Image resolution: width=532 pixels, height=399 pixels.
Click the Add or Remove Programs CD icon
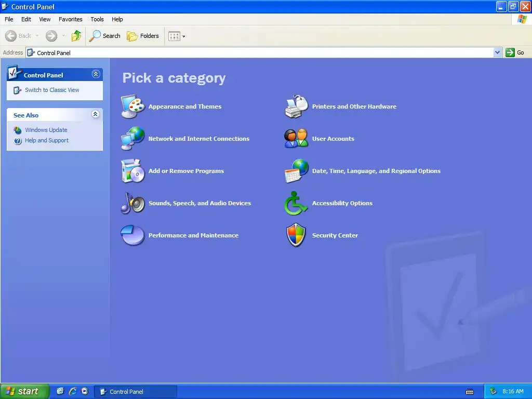133,170
